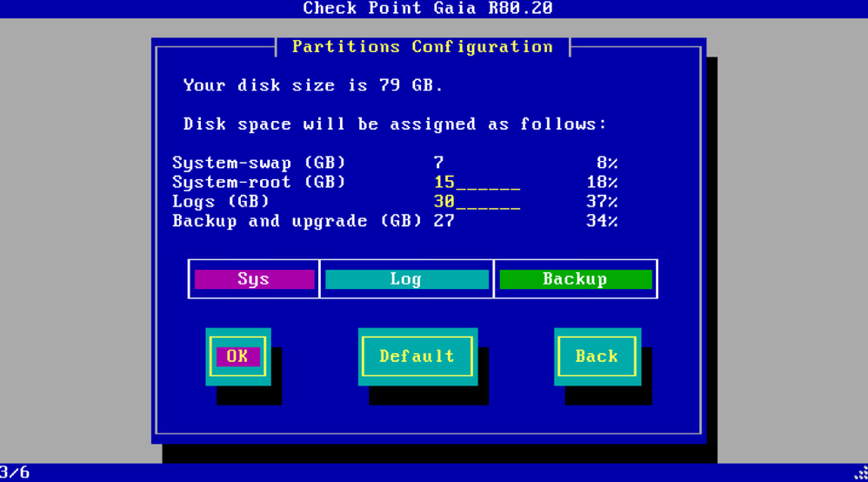
Task: Click the 34% backup percentage
Action: (602, 221)
